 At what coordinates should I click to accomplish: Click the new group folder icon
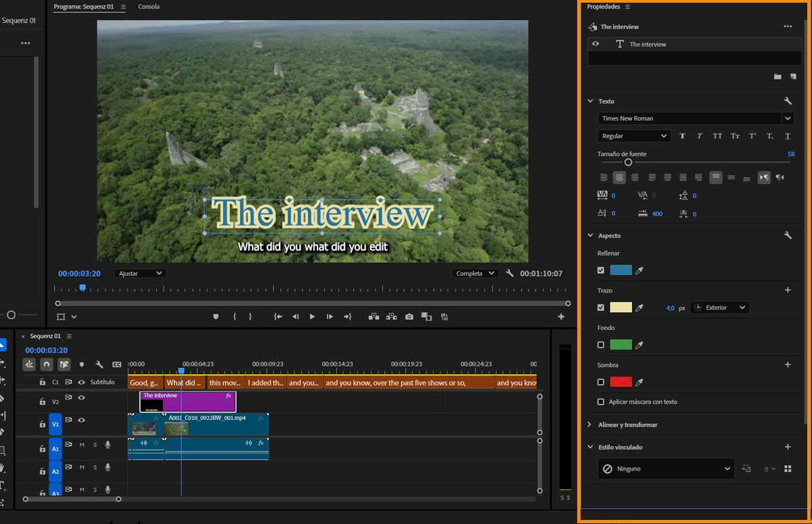pyautogui.click(x=777, y=76)
